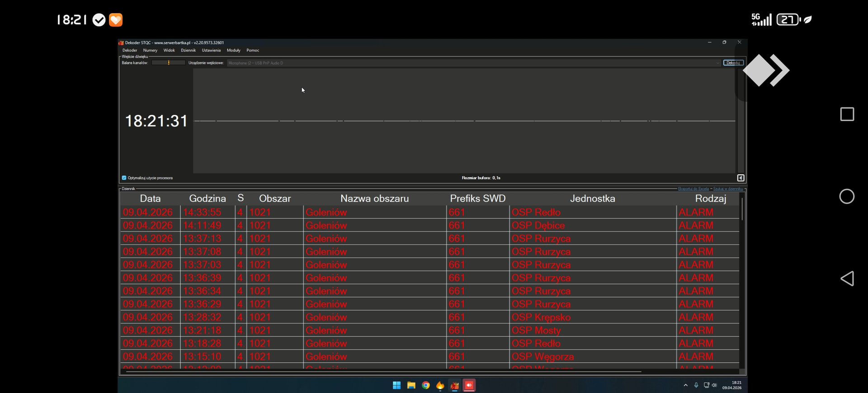Open the Ustawienia menu
The width and height of the screenshot is (868, 393).
coord(211,51)
